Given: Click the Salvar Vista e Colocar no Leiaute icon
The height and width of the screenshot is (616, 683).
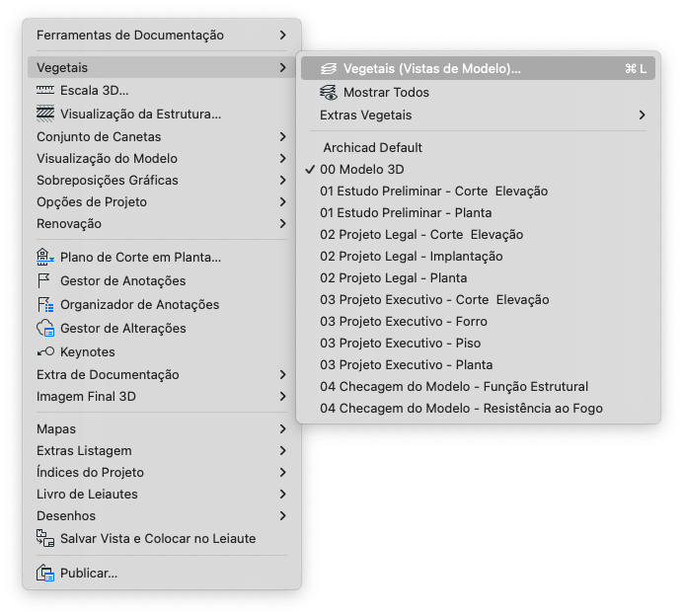Looking at the screenshot, I should tap(45, 538).
